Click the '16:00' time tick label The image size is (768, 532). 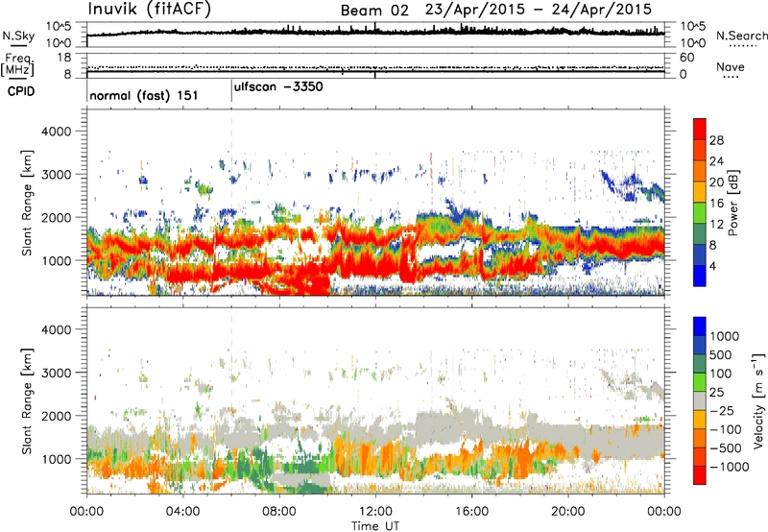(471, 512)
